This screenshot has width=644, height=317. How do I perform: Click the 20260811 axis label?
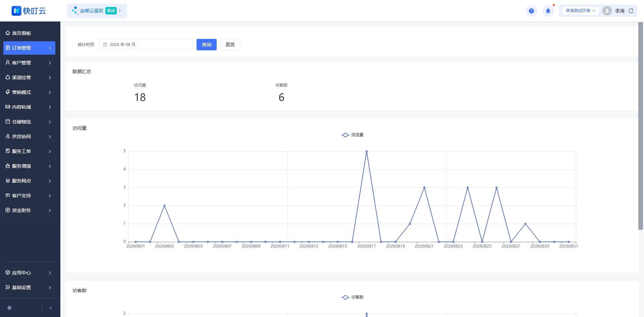[x=280, y=246]
